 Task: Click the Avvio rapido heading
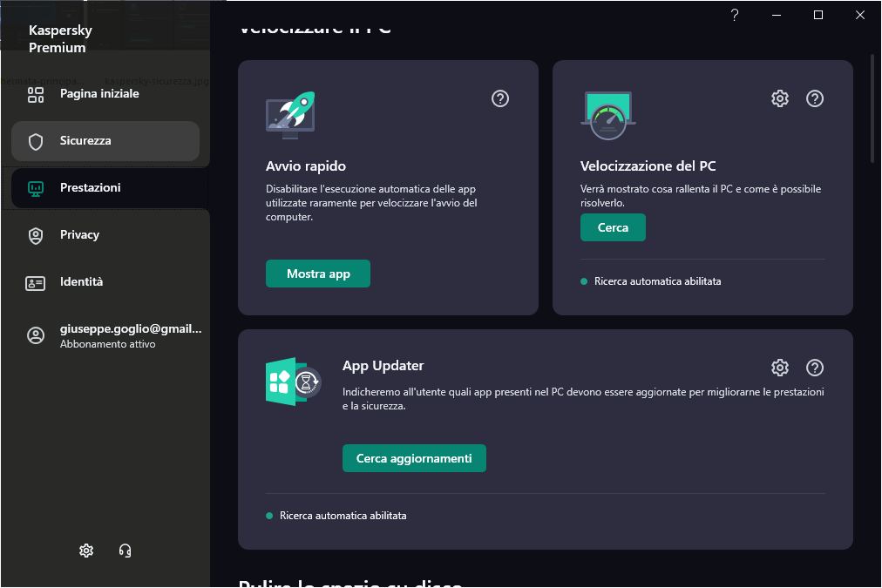click(305, 166)
